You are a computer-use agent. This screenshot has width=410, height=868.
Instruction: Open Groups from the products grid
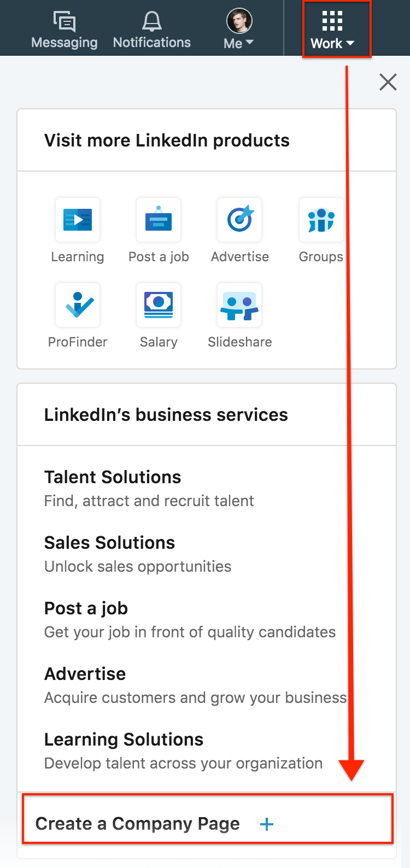[x=321, y=220]
